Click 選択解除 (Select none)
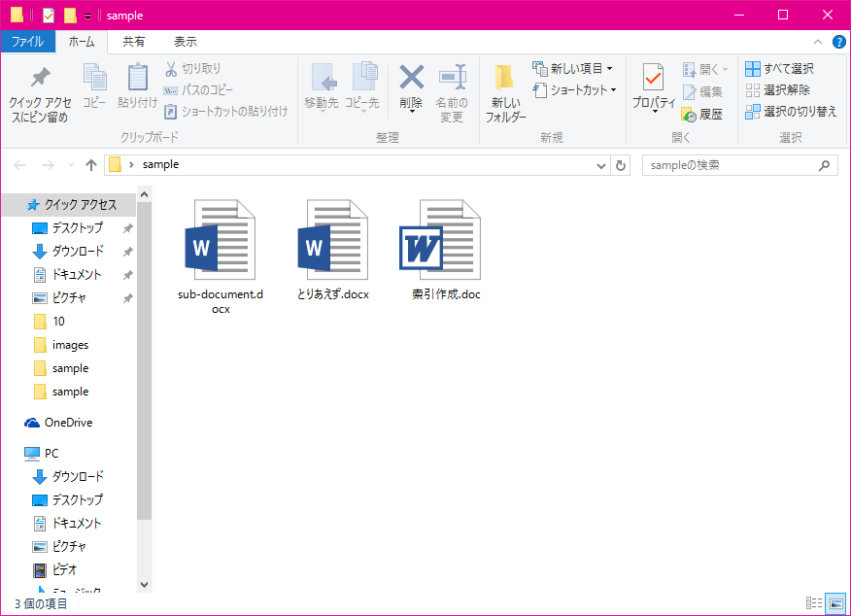 [x=778, y=90]
